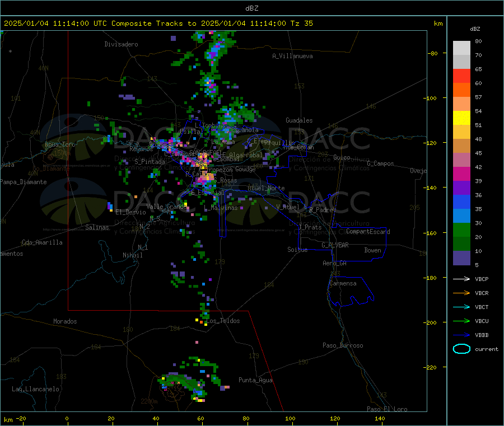The height and width of the screenshot is (426, 504).
Task: Click the 'Morados' map label
Action: pos(65,321)
